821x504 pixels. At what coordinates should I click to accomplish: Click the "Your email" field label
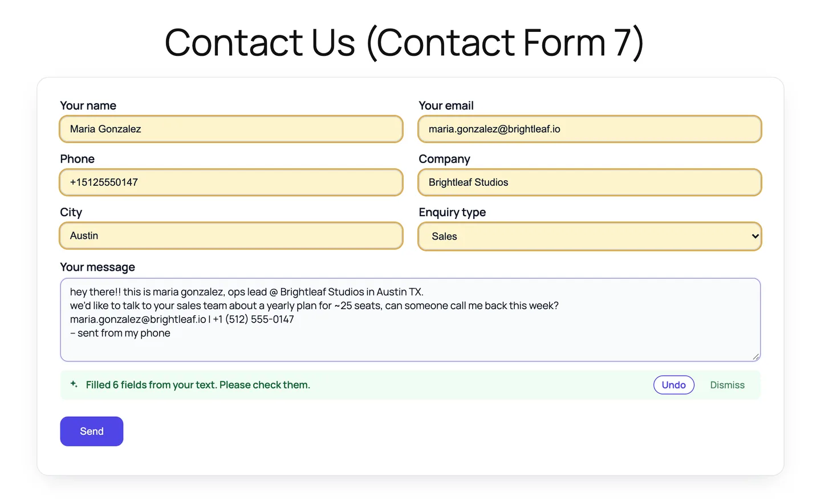coord(446,105)
